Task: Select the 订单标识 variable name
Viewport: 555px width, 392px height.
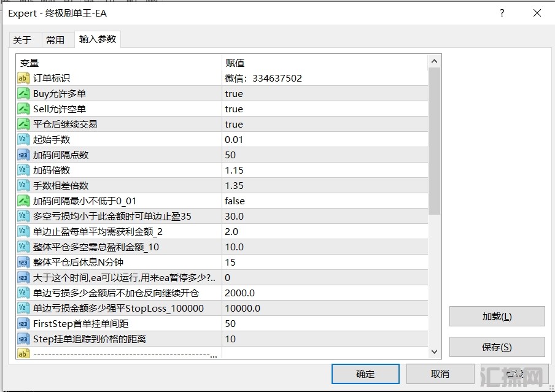Action: [52, 78]
